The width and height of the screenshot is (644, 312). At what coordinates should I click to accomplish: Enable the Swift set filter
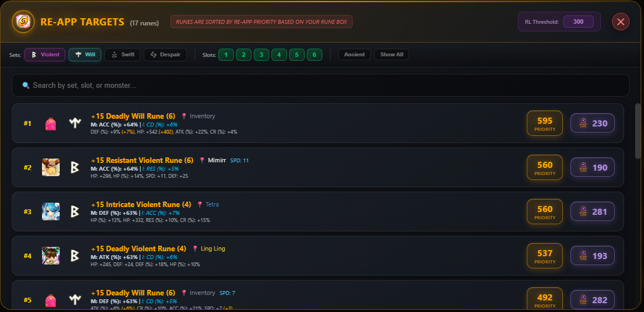pyautogui.click(x=122, y=55)
